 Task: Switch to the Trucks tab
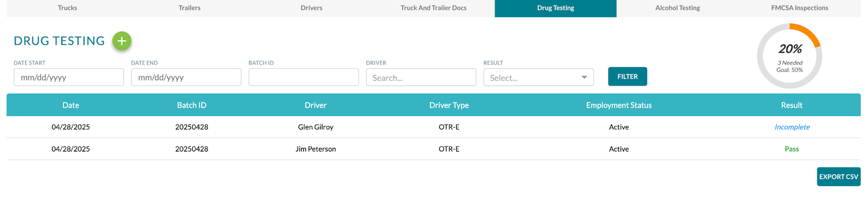click(67, 8)
